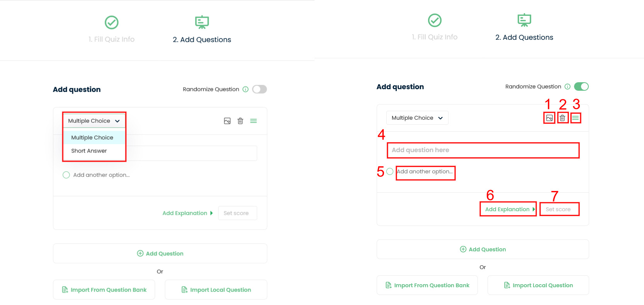Disable the right green Randomize Question switch

(581, 86)
